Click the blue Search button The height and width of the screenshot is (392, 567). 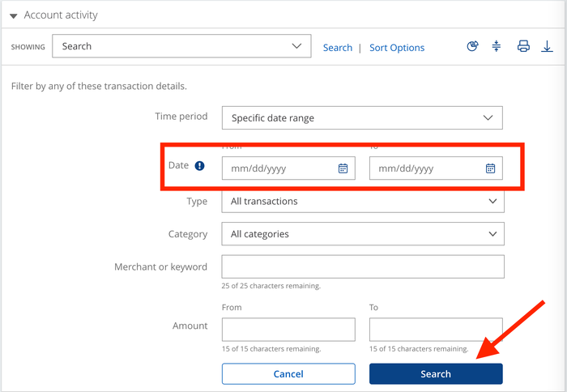click(436, 374)
